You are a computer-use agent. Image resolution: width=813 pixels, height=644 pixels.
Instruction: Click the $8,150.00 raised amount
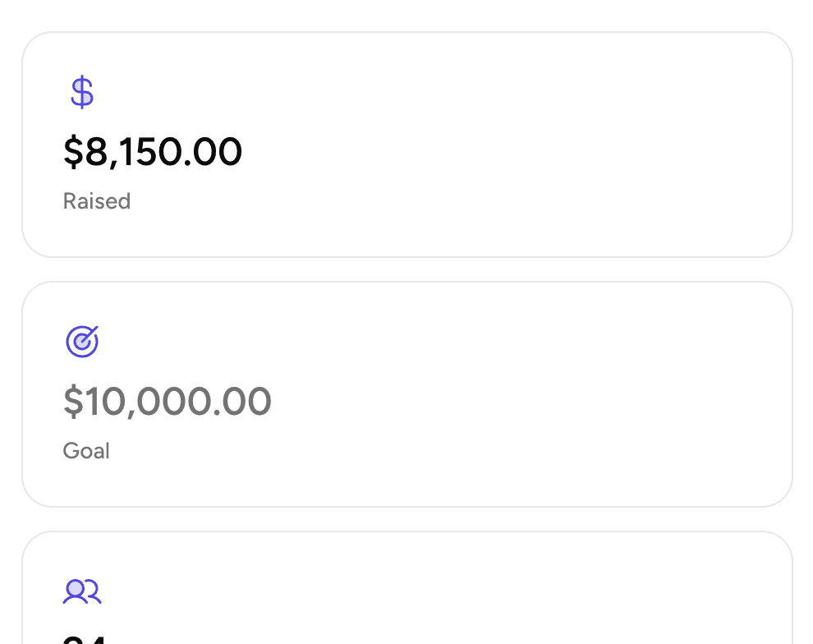[x=153, y=151]
